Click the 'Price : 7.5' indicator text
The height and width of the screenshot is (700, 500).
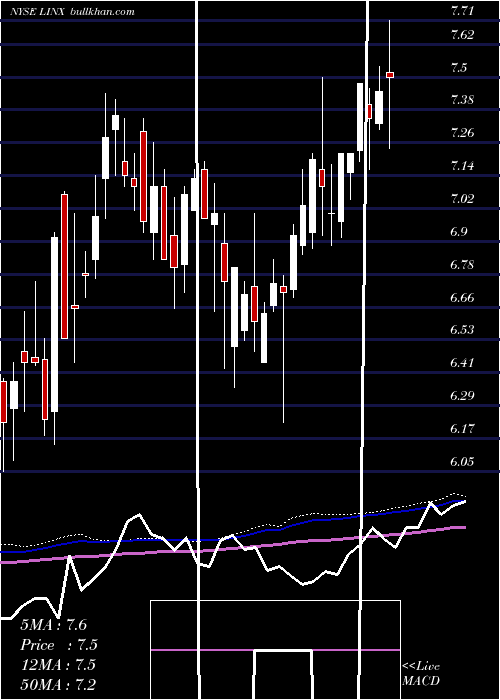coord(59,645)
